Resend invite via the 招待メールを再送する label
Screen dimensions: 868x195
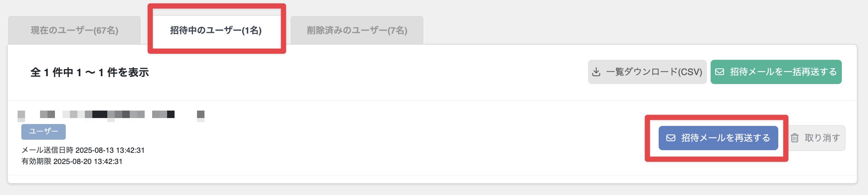coord(726,138)
